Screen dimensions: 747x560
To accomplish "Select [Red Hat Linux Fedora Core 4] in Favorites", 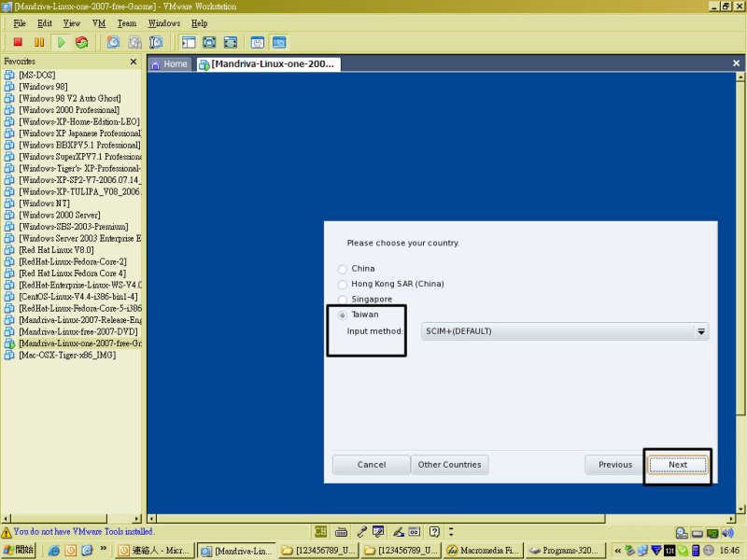I will (73, 273).
